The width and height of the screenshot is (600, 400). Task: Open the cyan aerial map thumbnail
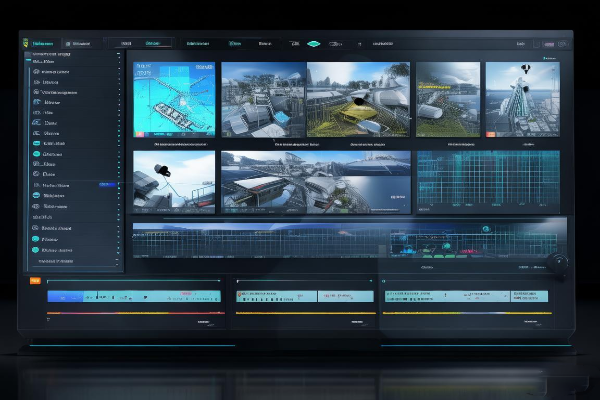coord(174,100)
